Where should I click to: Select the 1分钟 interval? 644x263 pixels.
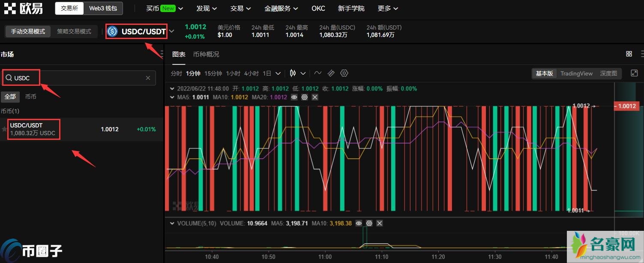(x=193, y=73)
